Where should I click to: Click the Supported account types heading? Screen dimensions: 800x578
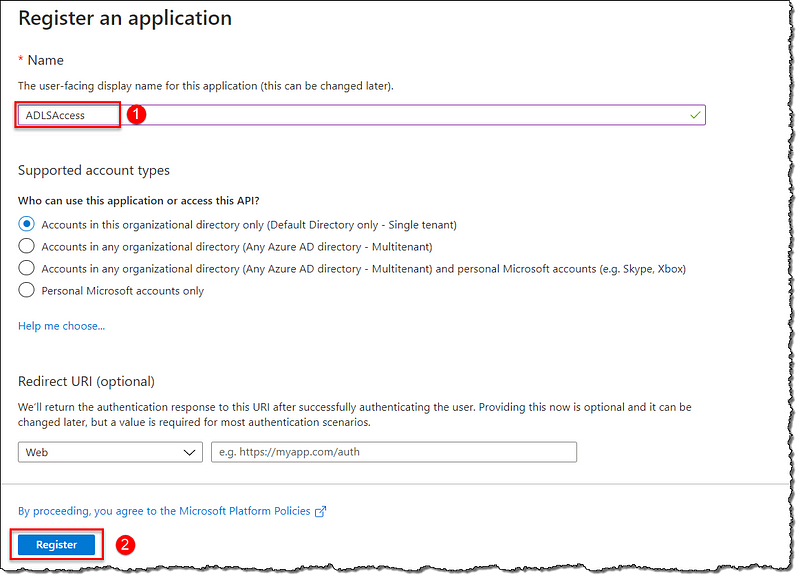(x=94, y=170)
